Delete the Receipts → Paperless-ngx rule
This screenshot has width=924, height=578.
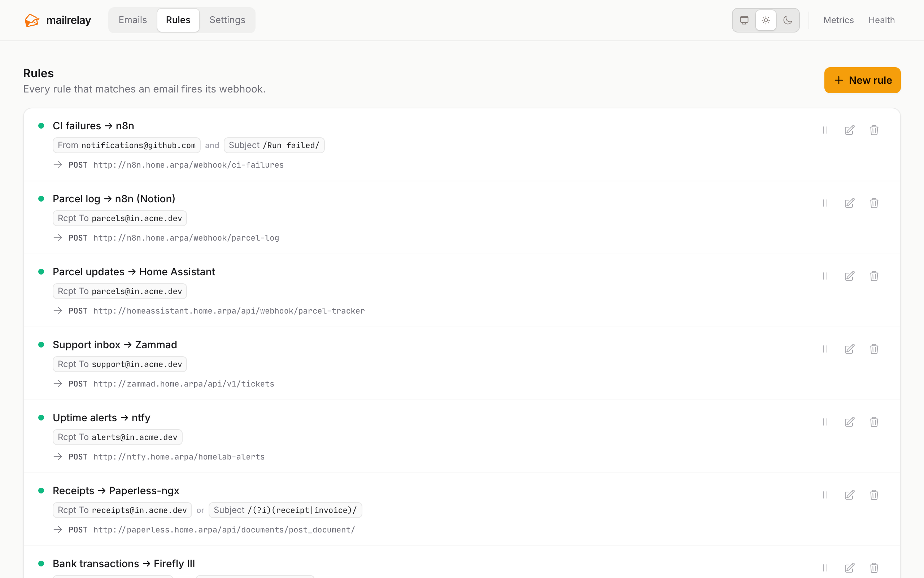pyautogui.click(x=874, y=495)
